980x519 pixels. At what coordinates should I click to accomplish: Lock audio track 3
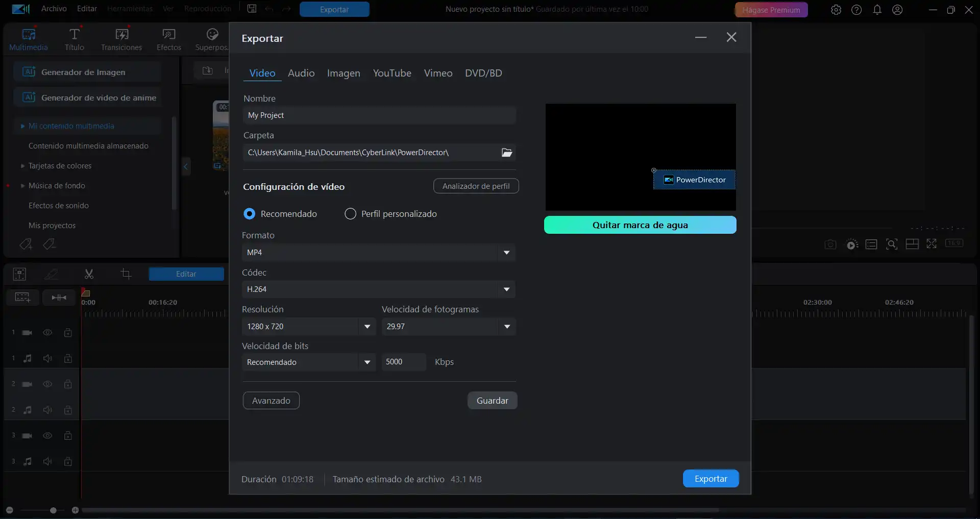coord(68,461)
